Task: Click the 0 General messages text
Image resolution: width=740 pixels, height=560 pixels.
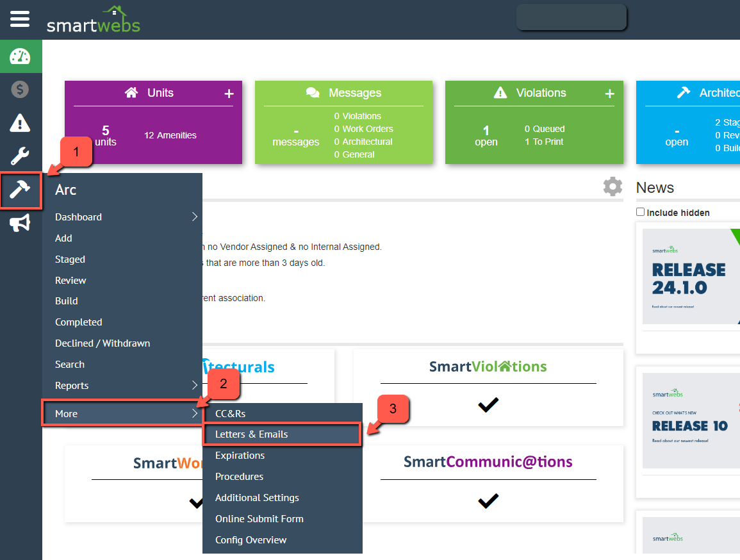Action: click(354, 154)
